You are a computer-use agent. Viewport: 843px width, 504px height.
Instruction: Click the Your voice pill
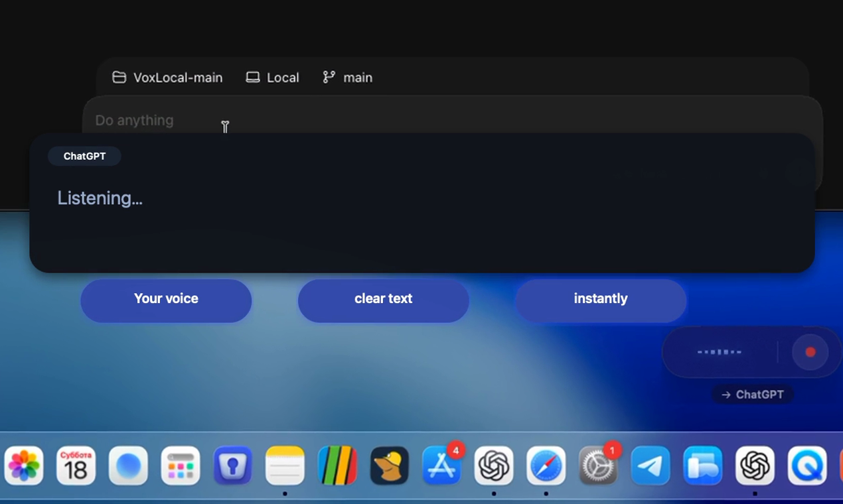click(166, 300)
